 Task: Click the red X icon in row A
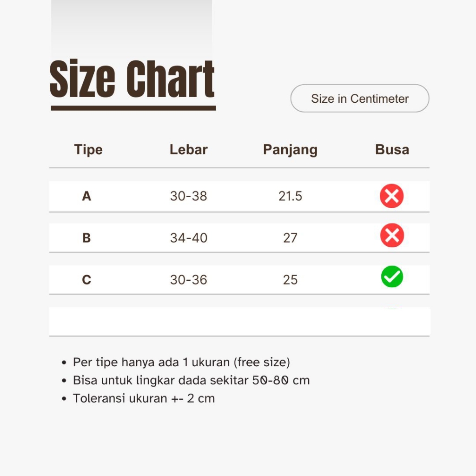click(392, 196)
